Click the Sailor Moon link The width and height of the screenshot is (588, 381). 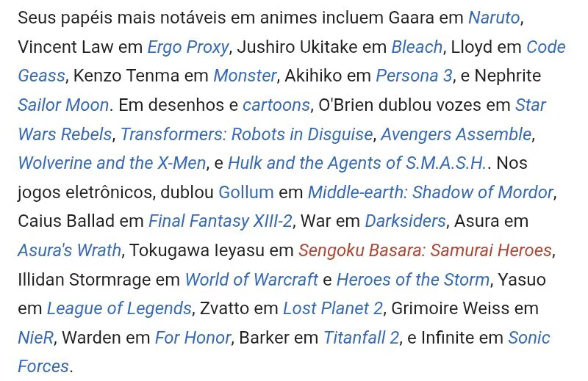(x=63, y=105)
